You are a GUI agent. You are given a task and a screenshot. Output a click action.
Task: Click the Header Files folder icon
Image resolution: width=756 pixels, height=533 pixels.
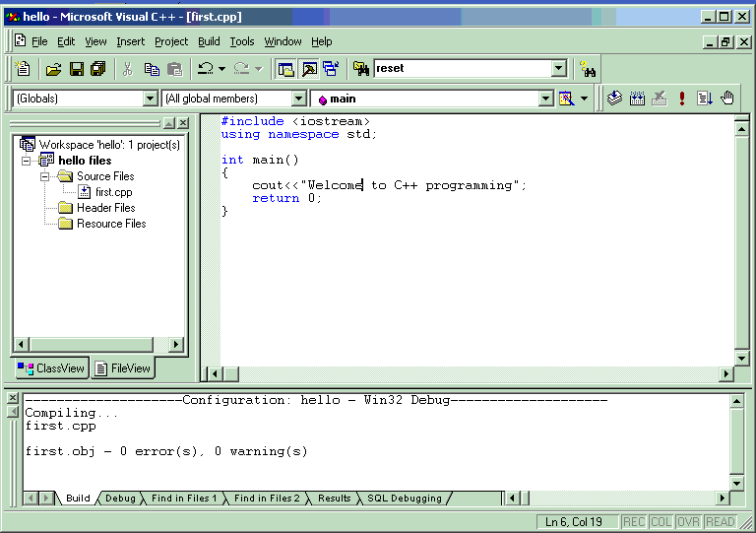pos(65,208)
